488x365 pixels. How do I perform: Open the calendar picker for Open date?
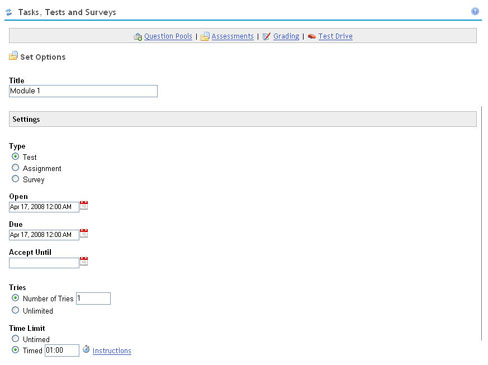[84, 205]
